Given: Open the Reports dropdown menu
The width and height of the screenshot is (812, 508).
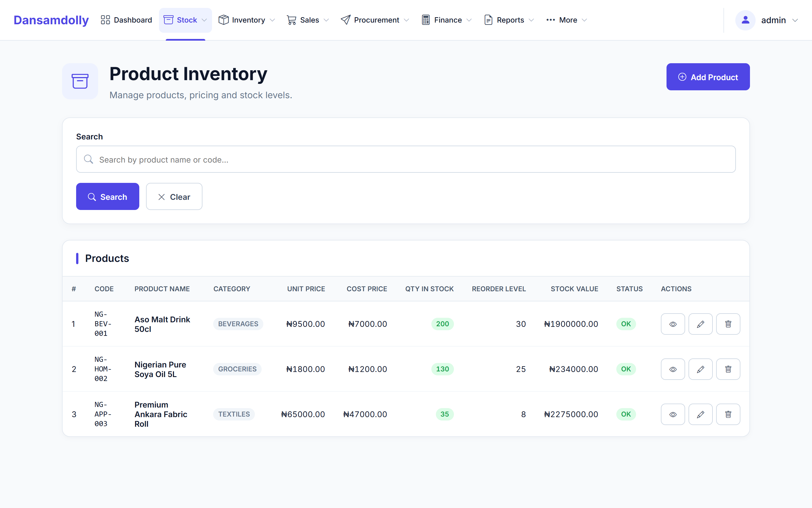Looking at the screenshot, I should [x=509, y=20].
